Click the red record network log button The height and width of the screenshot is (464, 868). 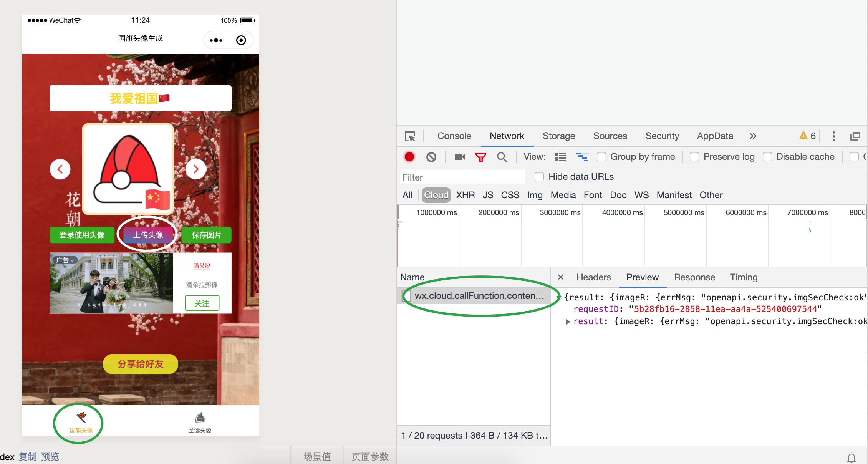409,157
